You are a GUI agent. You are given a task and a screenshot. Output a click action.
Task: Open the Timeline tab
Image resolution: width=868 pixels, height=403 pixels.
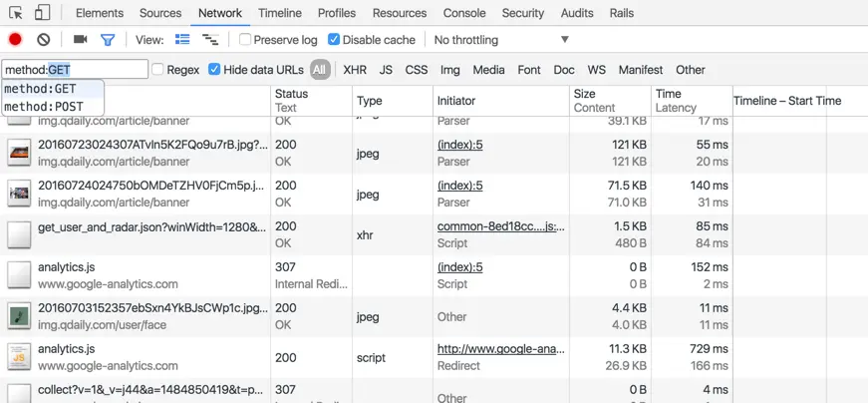pyautogui.click(x=280, y=13)
